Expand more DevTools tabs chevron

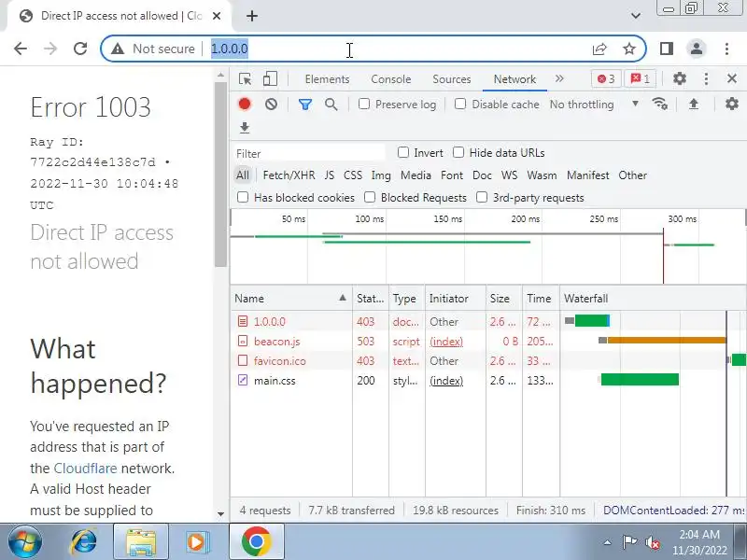(x=559, y=78)
